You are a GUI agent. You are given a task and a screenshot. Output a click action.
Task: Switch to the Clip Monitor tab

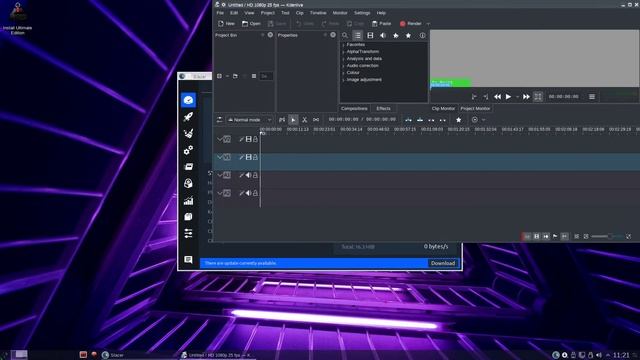pyautogui.click(x=443, y=109)
